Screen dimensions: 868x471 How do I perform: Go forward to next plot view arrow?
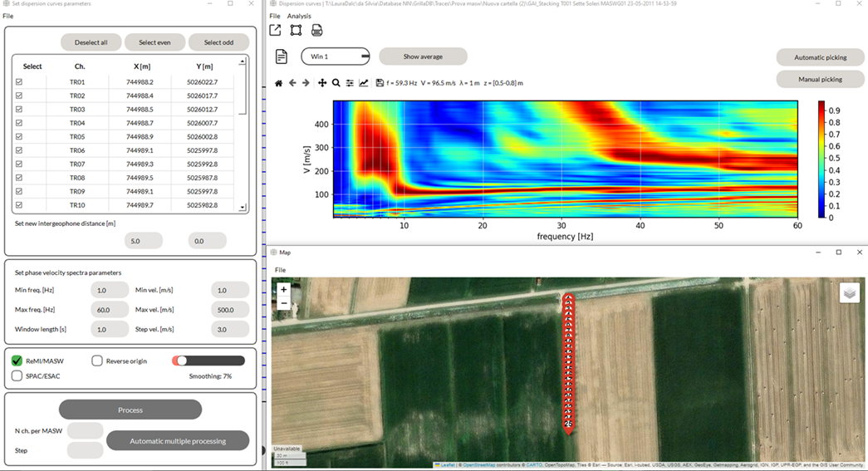pos(306,83)
